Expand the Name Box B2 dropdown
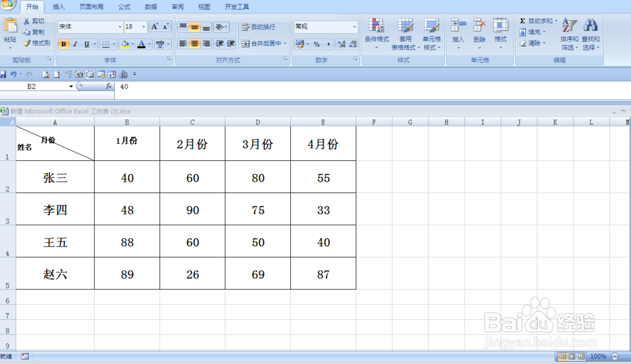 point(71,86)
